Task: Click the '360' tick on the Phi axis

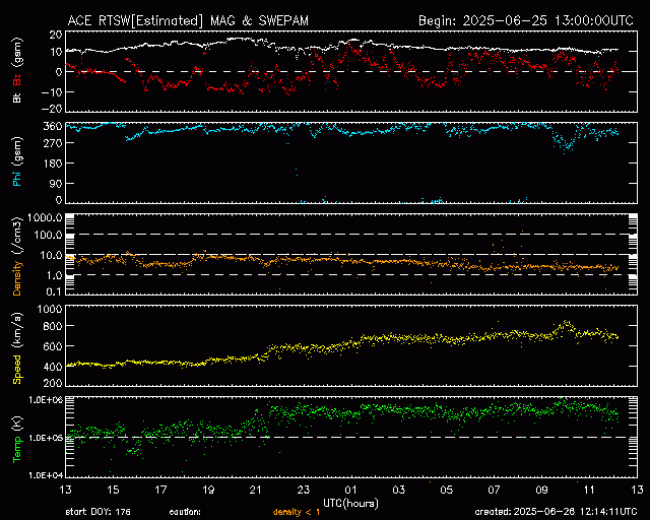Action: coord(53,126)
